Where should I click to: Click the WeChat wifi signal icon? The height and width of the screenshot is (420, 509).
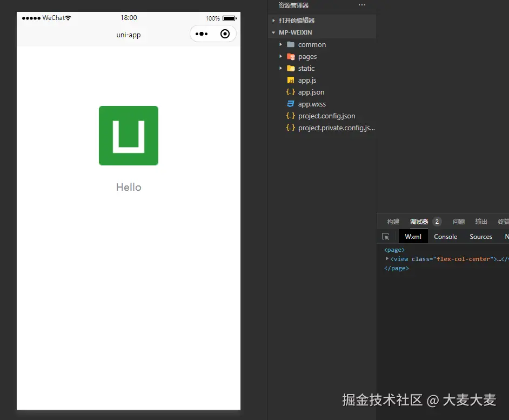click(x=68, y=18)
